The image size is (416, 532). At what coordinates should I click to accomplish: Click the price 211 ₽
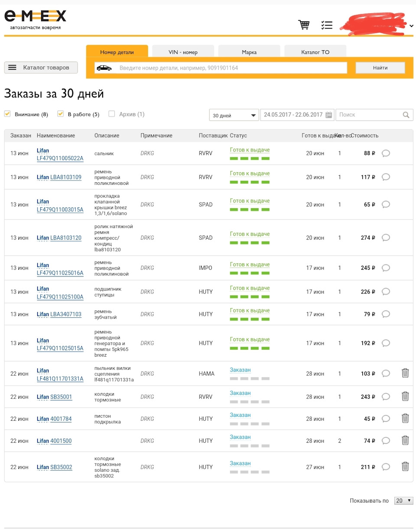(x=368, y=467)
